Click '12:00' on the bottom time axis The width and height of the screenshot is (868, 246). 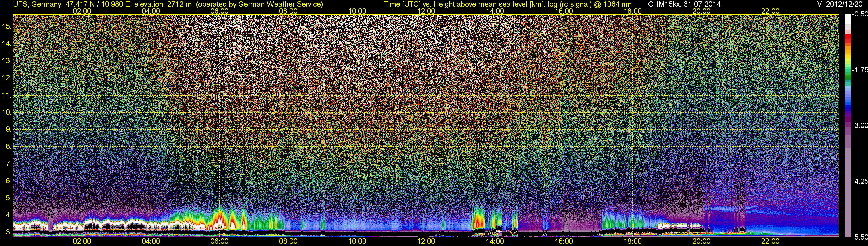(426, 241)
